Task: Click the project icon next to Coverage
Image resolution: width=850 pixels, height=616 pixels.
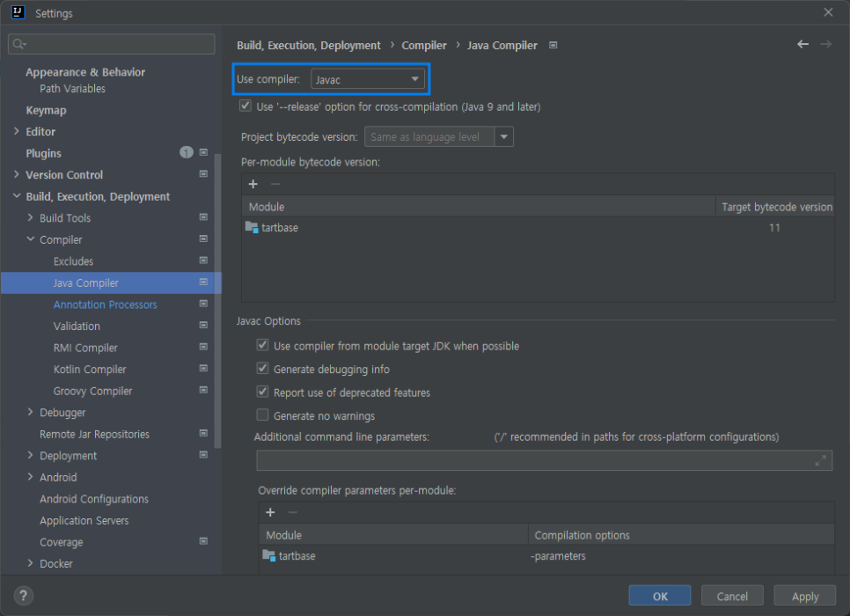Action: coord(204,542)
